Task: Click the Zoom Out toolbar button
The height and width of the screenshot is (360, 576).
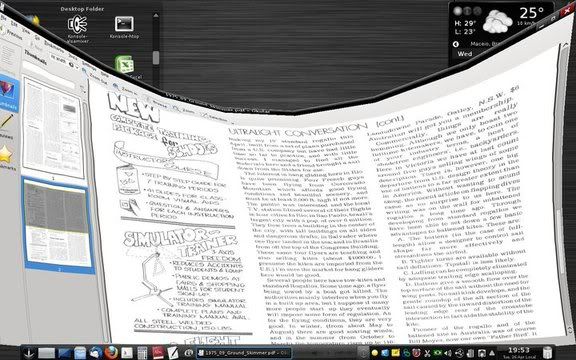Action: (x=95, y=77)
